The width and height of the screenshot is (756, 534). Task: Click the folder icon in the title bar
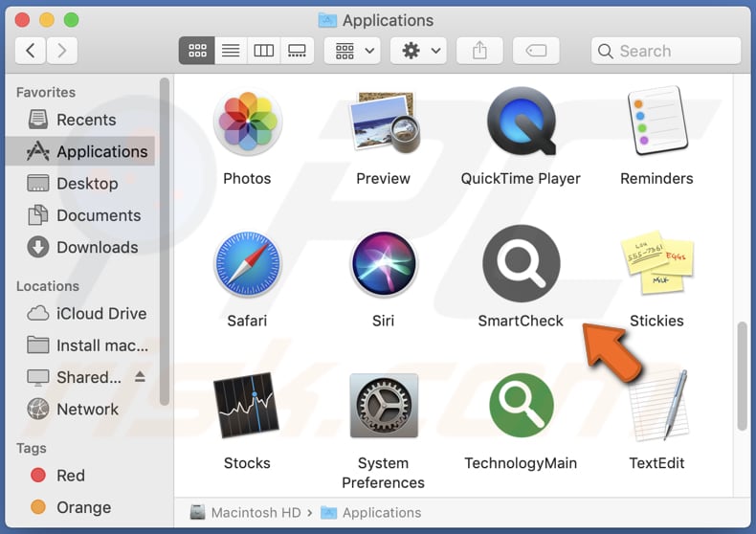327,20
